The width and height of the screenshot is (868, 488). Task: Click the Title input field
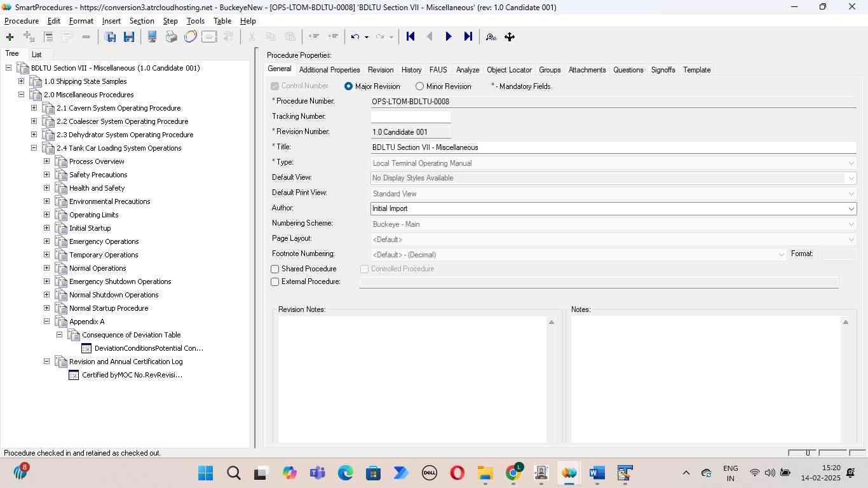click(x=613, y=147)
